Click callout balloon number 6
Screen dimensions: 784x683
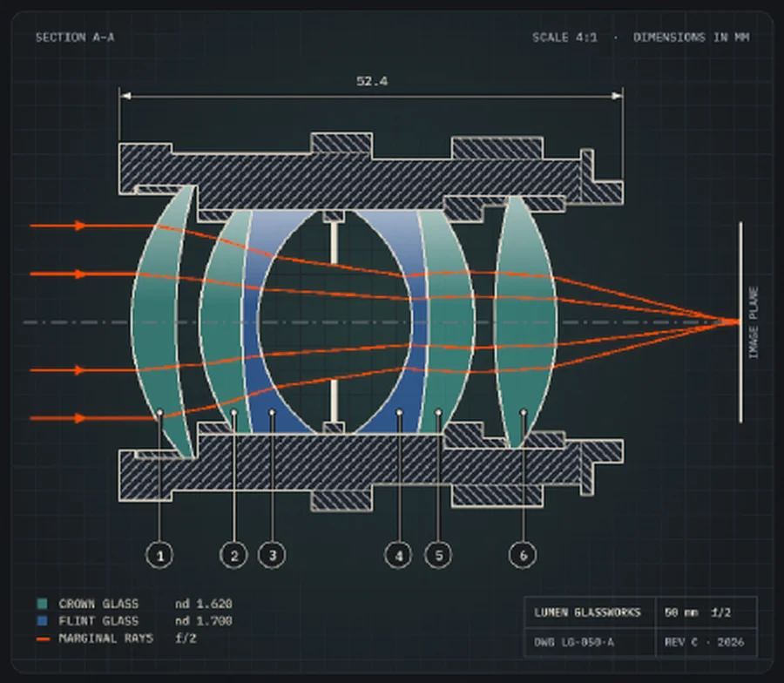coord(523,555)
